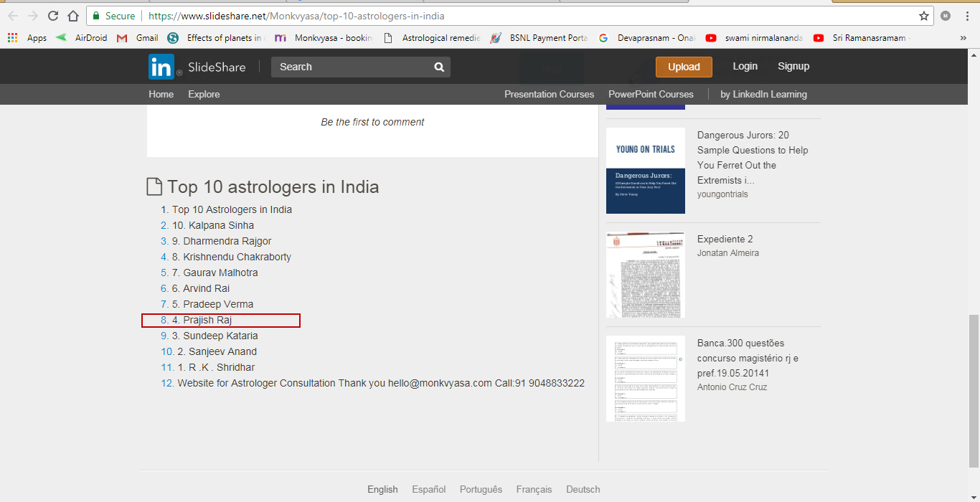Click the Upload button
The width and height of the screenshot is (980, 502).
click(683, 66)
